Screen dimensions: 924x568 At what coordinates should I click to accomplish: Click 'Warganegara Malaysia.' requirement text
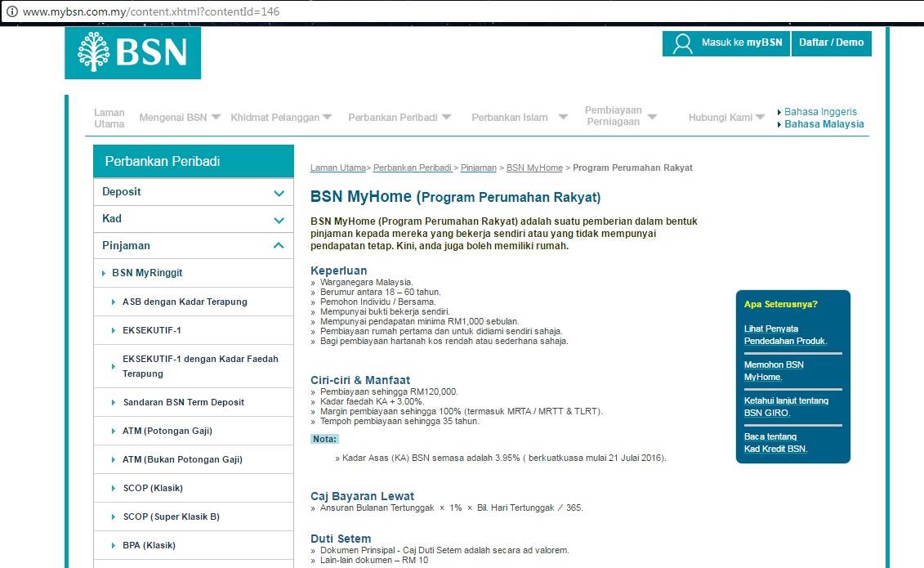[367, 282]
